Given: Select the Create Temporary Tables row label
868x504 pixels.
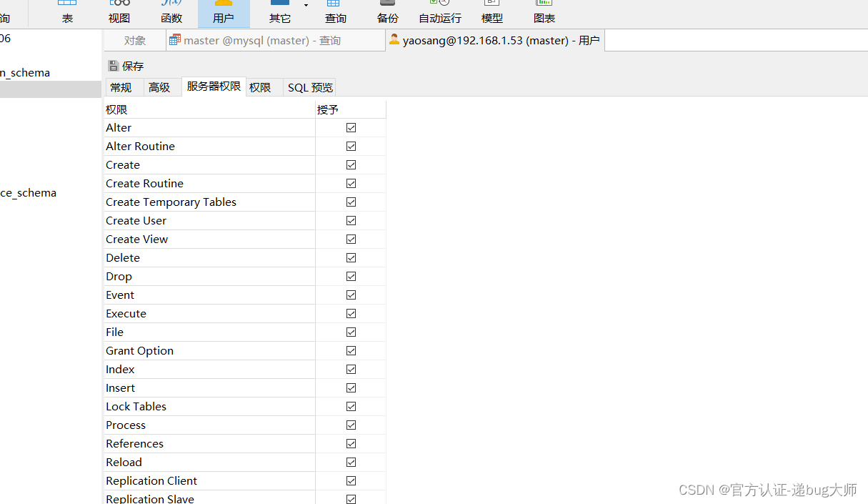Looking at the screenshot, I should tap(171, 202).
